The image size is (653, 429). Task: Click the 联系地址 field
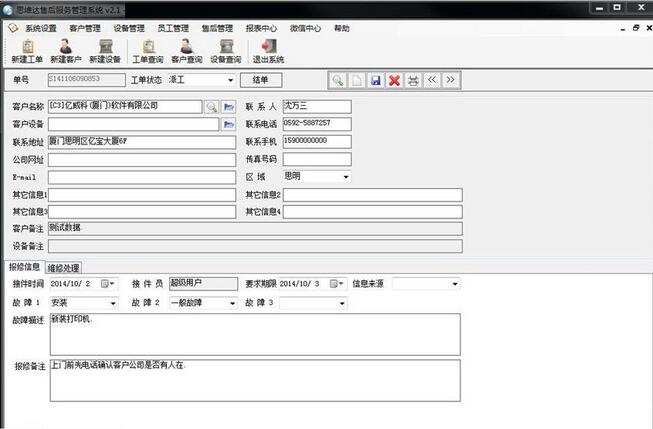[x=142, y=142]
